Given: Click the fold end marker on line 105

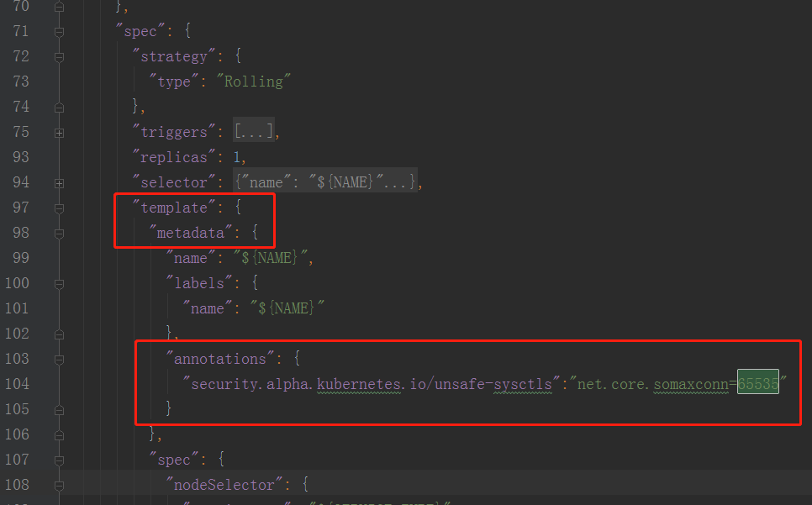Looking at the screenshot, I should [x=59, y=410].
